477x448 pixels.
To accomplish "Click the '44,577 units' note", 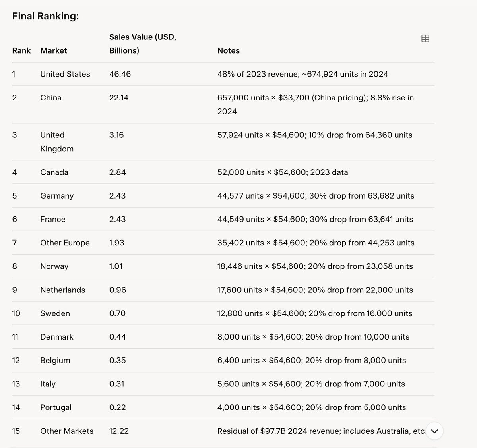I will click(x=316, y=196).
